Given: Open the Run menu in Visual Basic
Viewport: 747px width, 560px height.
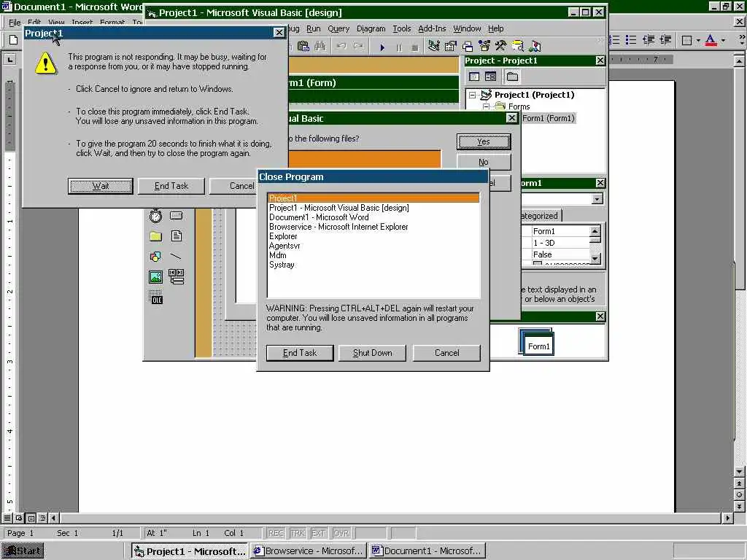Looking at the screenshot, I should pyautogui.click(x=313, y=28).
